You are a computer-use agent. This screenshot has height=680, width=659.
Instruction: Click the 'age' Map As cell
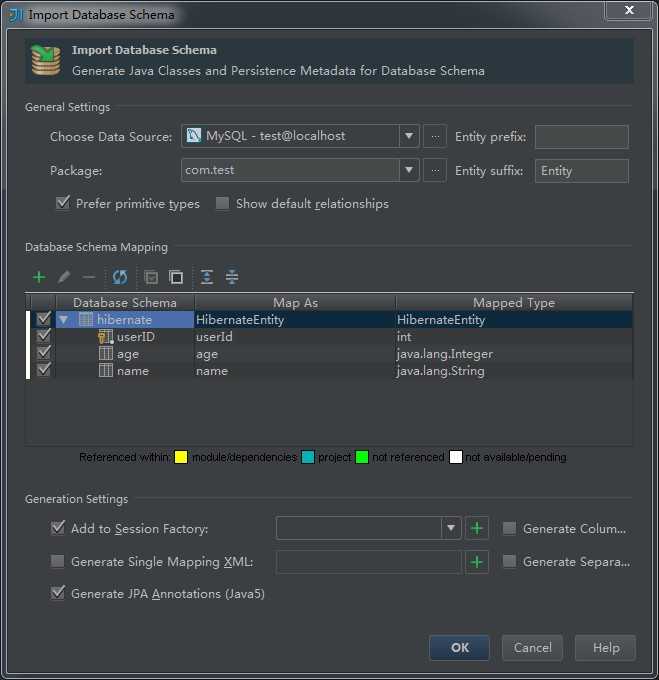click(x=295, y=354)
